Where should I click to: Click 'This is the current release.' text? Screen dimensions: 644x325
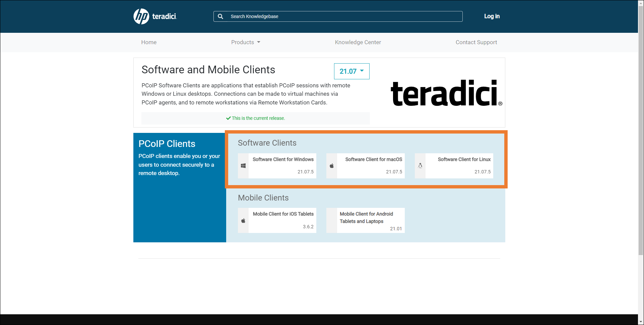[258, 118]
